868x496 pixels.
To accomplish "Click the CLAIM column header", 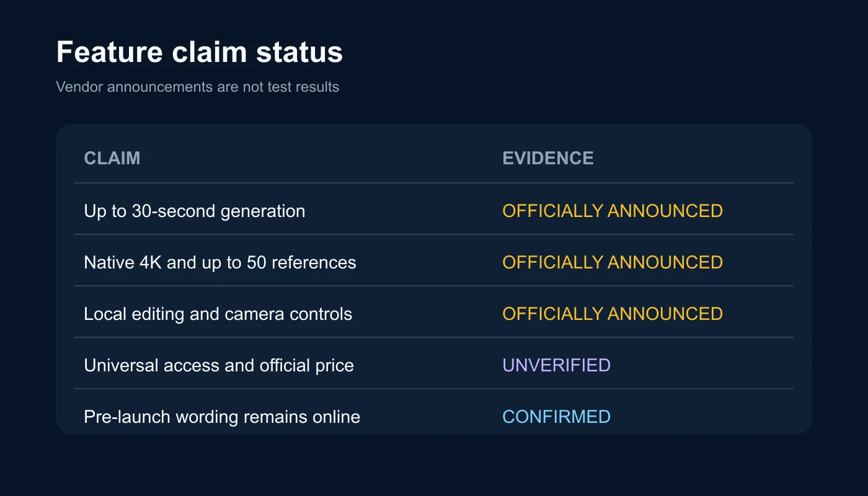I will (x=112, y=158).
